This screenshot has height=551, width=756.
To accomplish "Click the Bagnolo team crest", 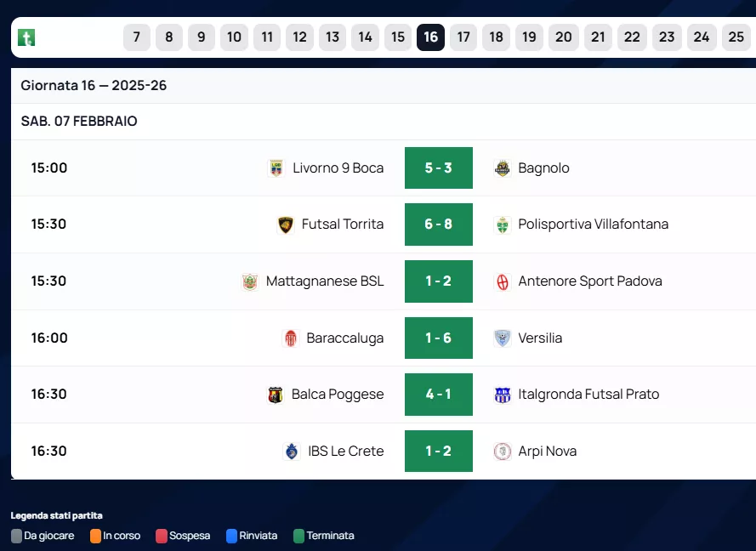I will click(x=503, y=168).
